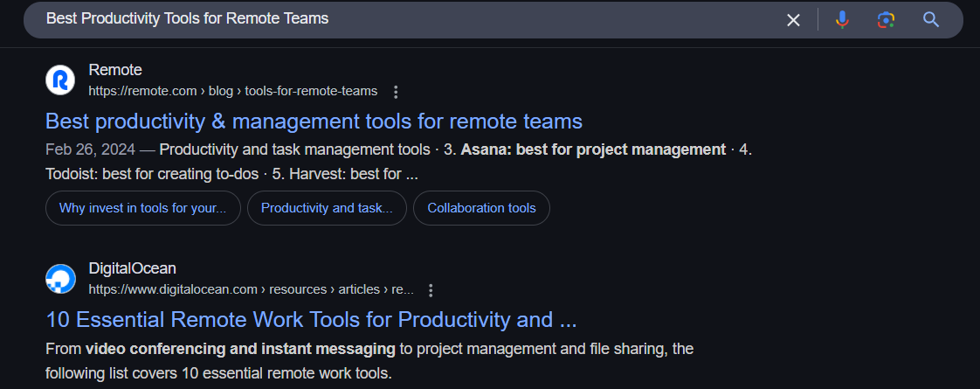Click the 'Feb 26, 2024' date text
980x389 pixels.
coord(91,150)
